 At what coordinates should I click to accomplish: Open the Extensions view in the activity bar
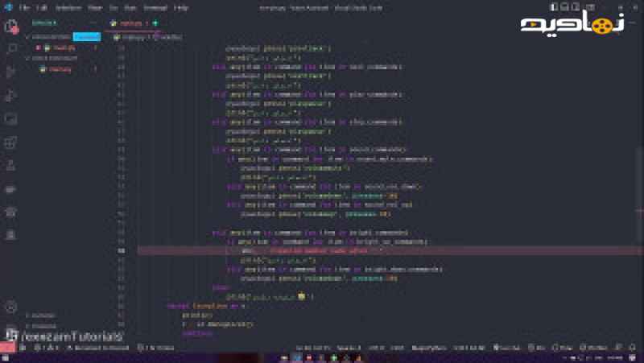[11, 142]
